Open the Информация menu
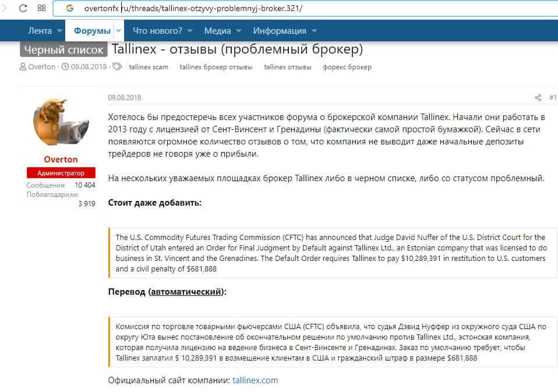This screenshot has width=558, height=392. [280, 31]
